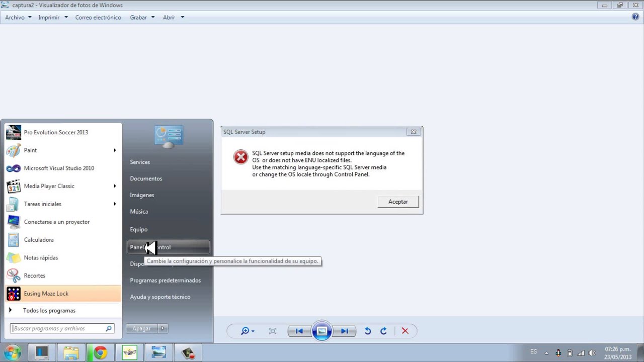Open Panel de control
This screenshot has height=362, width=644.
[x=168, y=247]
